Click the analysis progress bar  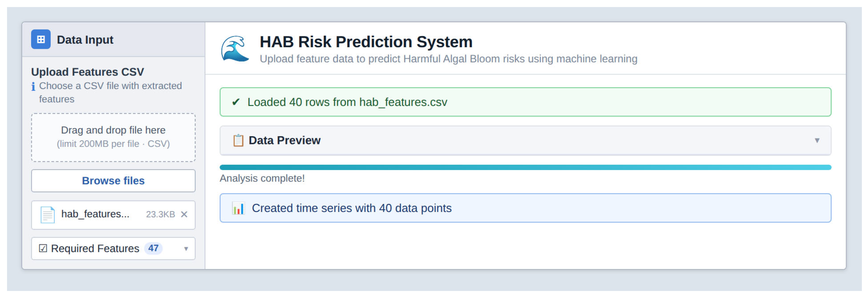coord(525,167)
